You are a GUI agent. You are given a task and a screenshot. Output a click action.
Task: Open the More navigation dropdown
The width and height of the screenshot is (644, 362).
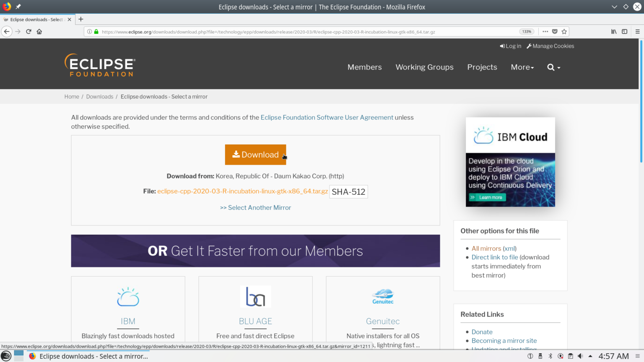[522, 67]
